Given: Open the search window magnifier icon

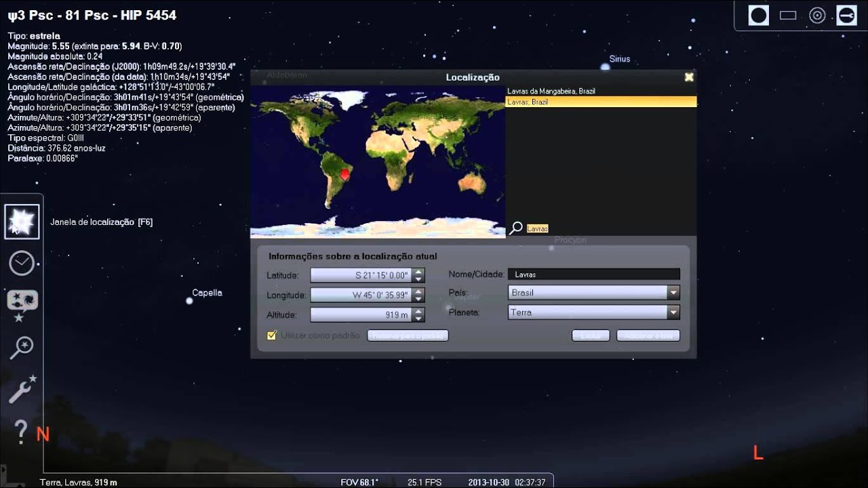Looking at the screenshot, I should pos(22,348).
